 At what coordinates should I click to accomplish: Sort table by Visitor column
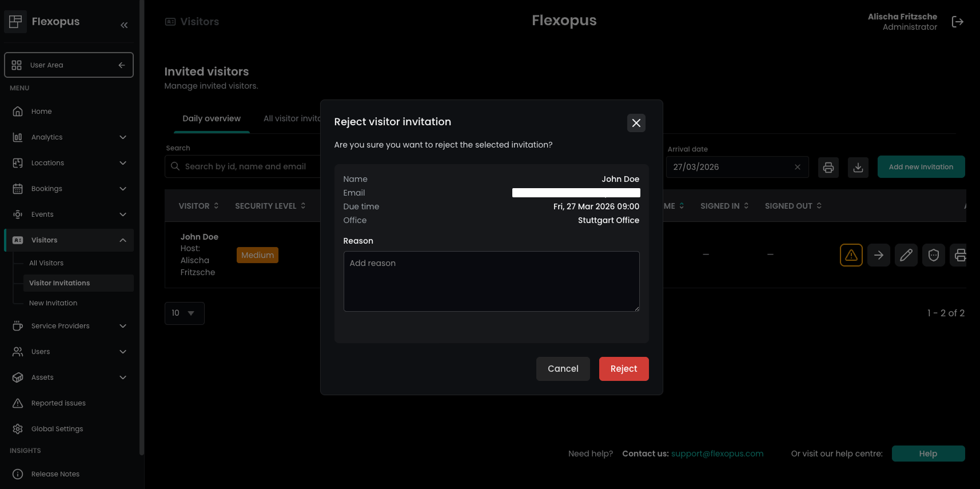coord(198,206)
